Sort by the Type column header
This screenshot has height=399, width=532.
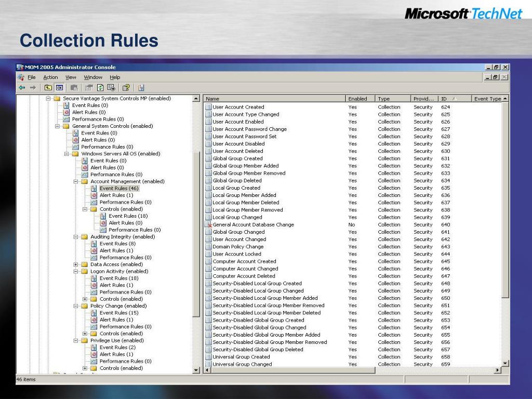[x=393, y=99]
